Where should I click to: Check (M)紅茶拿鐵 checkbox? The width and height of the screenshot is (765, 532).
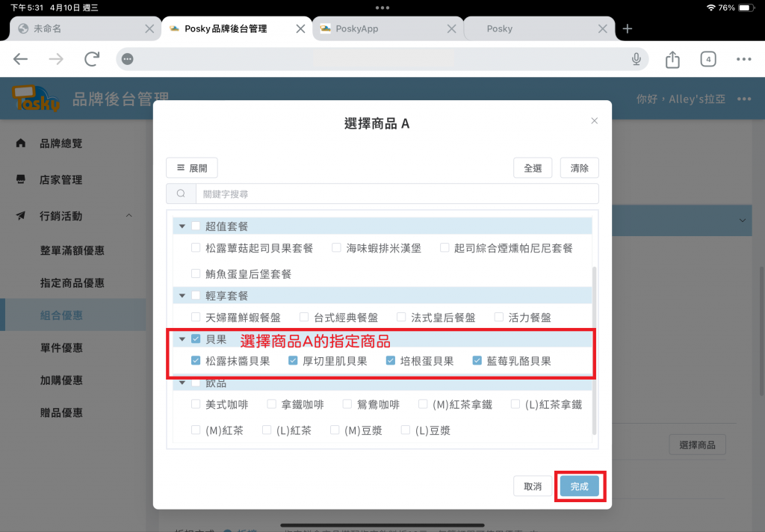pyautogui.click(x=423, y=404)
